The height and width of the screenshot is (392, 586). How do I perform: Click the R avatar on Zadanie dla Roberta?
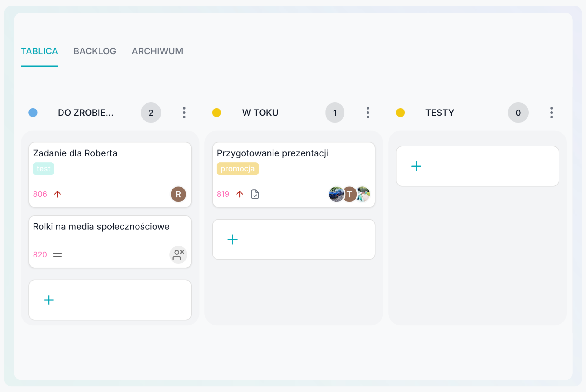(x=178, y=194)
